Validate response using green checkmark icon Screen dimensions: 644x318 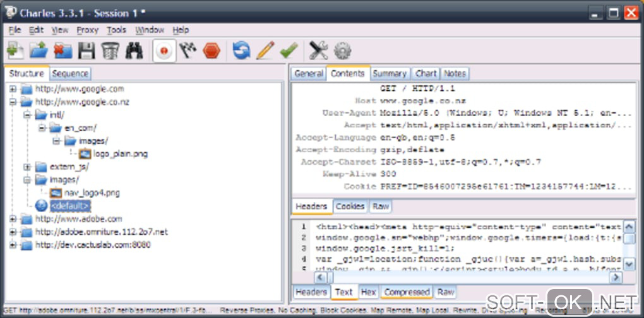click(x=289, y=51)
